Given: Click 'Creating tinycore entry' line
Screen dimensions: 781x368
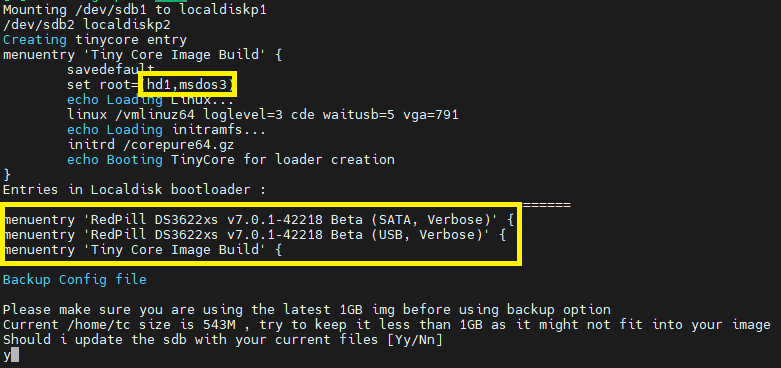Looking at the screenshot, I should click(95, 39).
